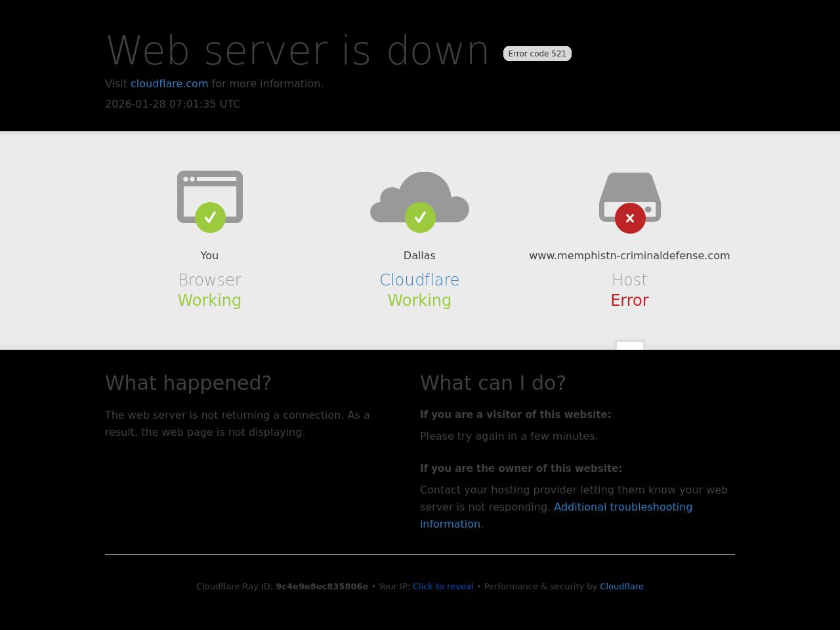Click the green checkmark on the browser icon

coord(210,217)
